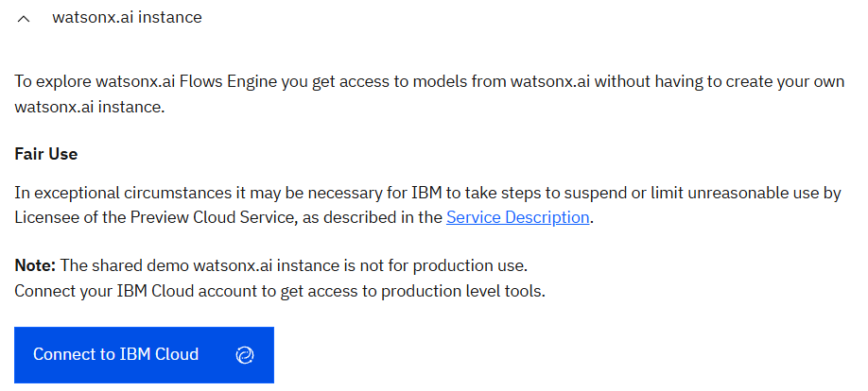Open the Service Description link
The width and height of the screenshot is (868, 391).
pyautogui.click(x=518, y=217)
